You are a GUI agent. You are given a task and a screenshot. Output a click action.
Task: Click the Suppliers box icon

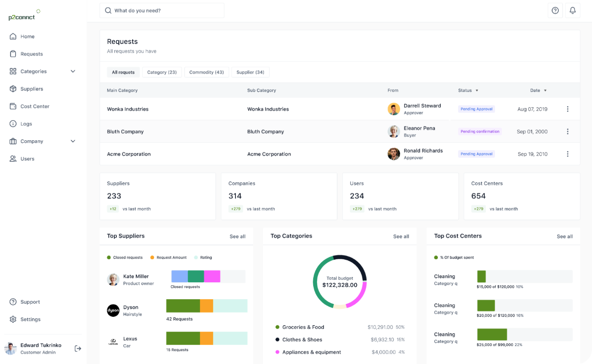pos(13,89)
